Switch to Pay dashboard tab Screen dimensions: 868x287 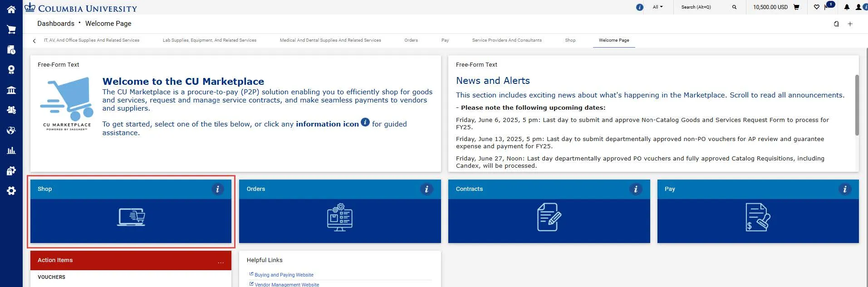click(x=445, y=40)
